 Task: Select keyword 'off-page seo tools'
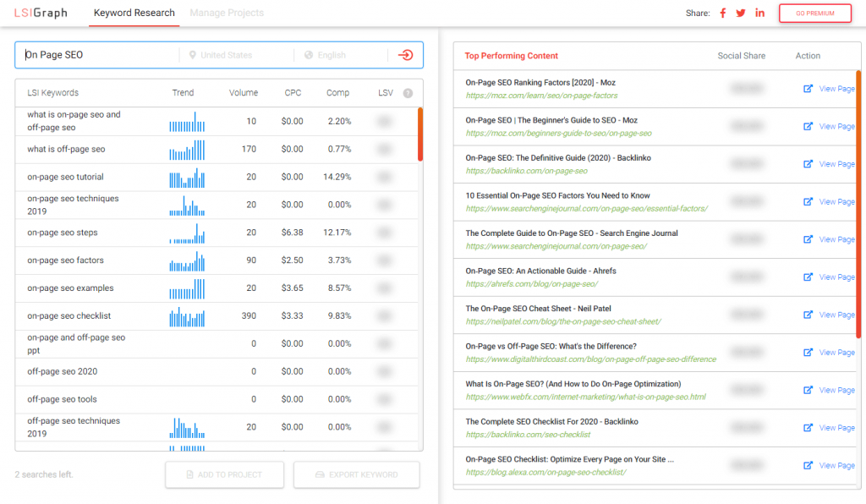[62, 400]
